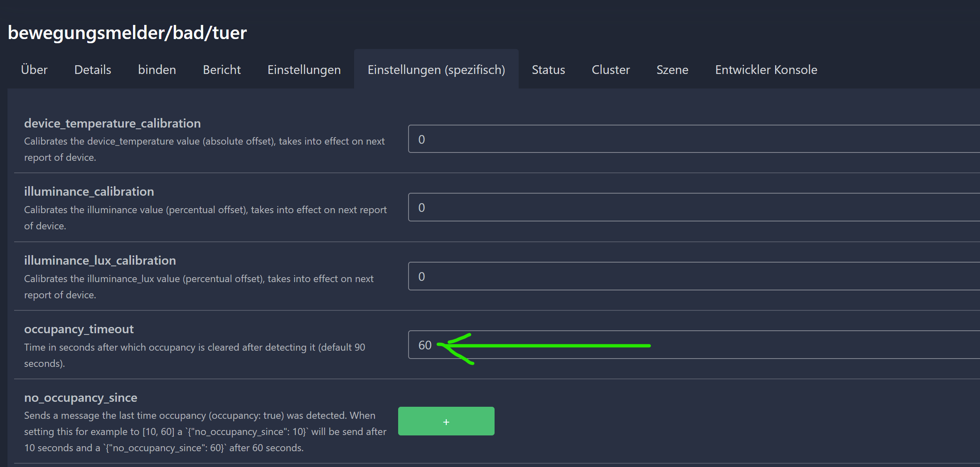Open the Entwickler Konsole tab
This screenshot has width=980, height=467.
(766, 69)
